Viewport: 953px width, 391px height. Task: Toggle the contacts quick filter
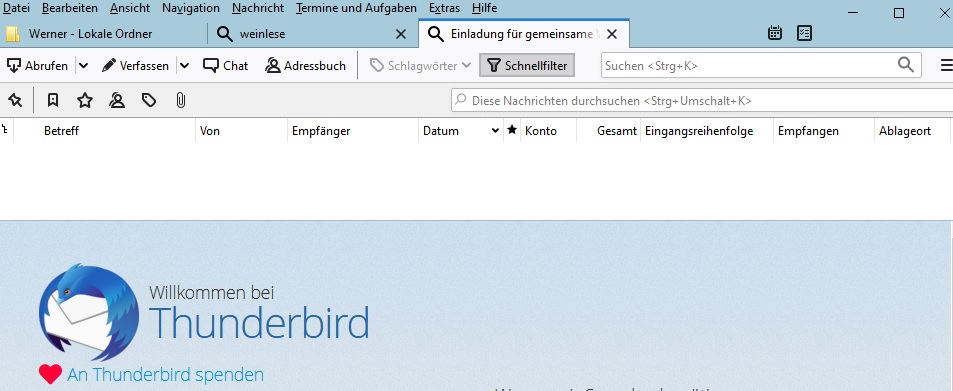tap(117, 100)
